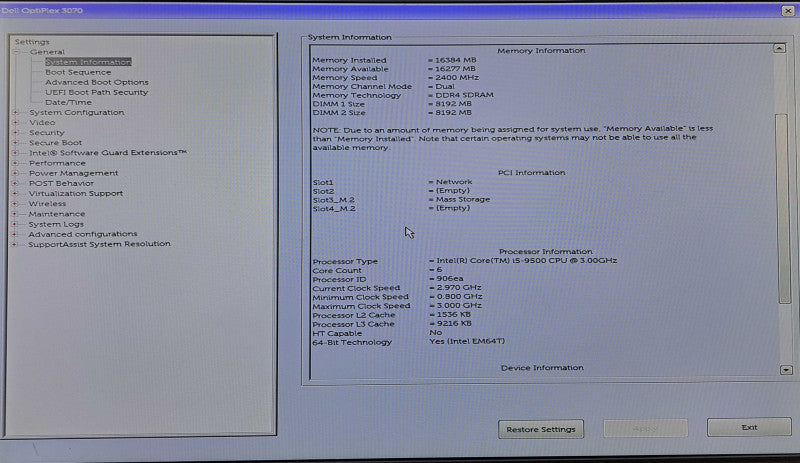The width and height of the screenshot is (800, 463).
Task: Select Intel Software Guard Extensions label
Action: 108,153
